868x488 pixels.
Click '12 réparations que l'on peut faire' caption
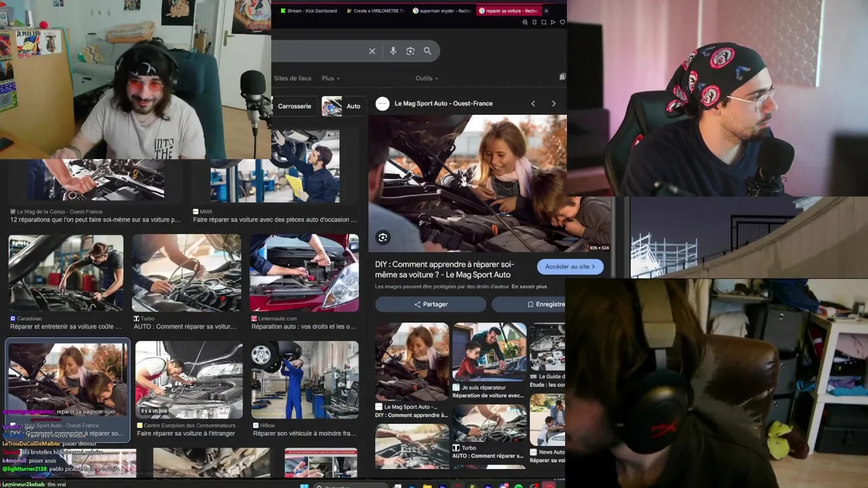(96, 220)
